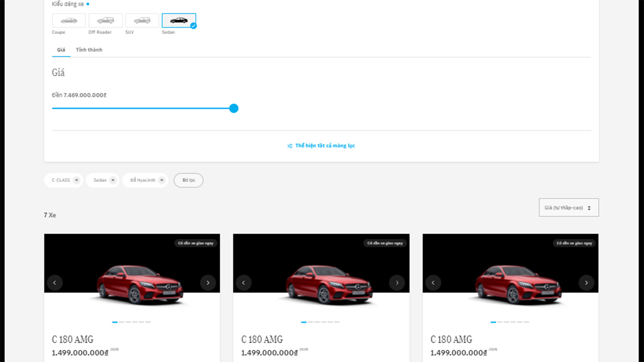Select the SUV body style icon

click(142, 21)
